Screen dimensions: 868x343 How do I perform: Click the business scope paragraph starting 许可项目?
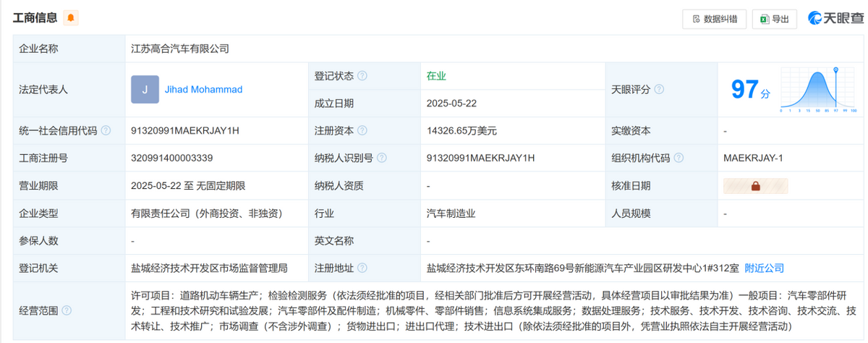coord(493,310)
